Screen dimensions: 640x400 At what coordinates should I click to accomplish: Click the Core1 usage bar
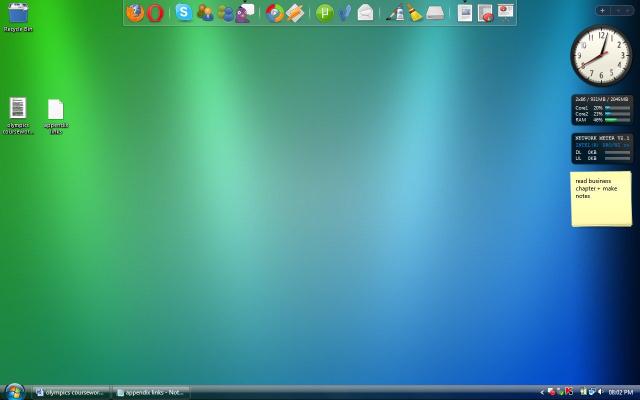[617, 108]
